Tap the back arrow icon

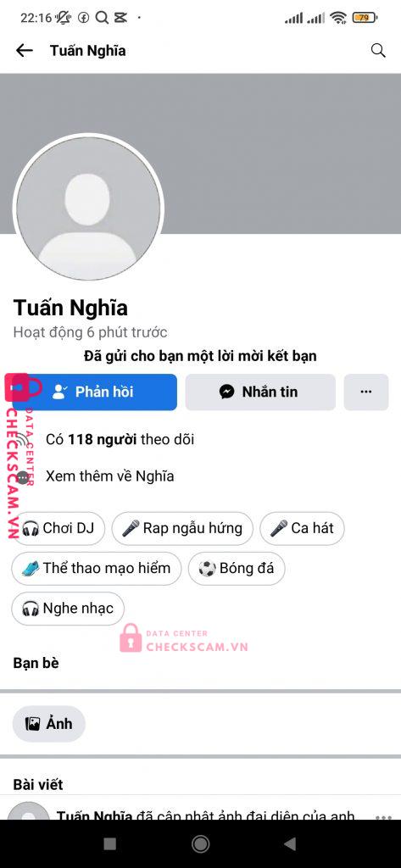(25, 51)
